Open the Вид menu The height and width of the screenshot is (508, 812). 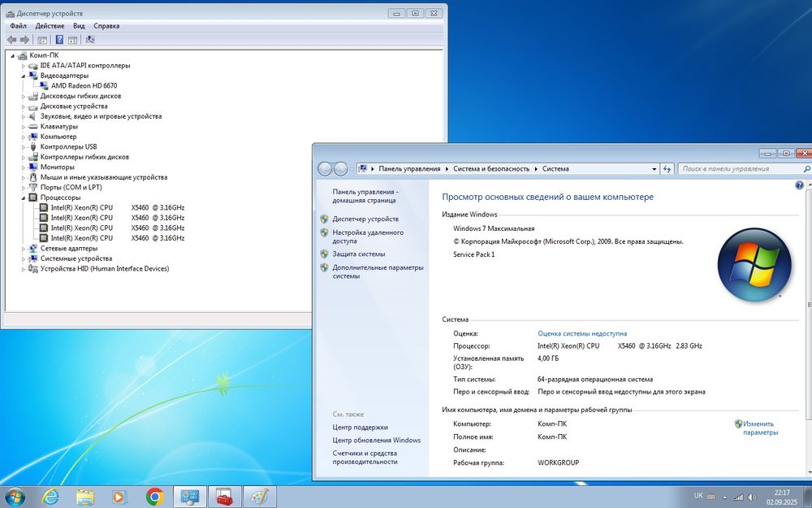point(79,26)
